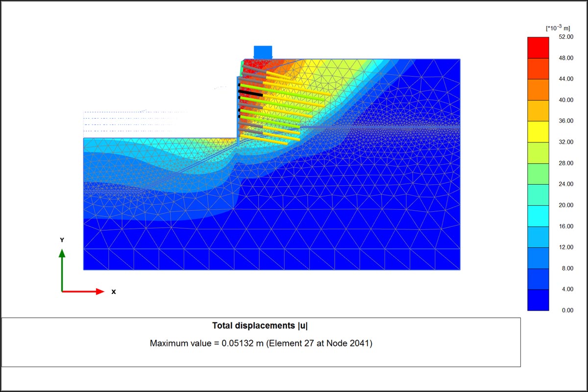
Task: Click the green 24–28 legend color band
Action: (x=538, y=173)
